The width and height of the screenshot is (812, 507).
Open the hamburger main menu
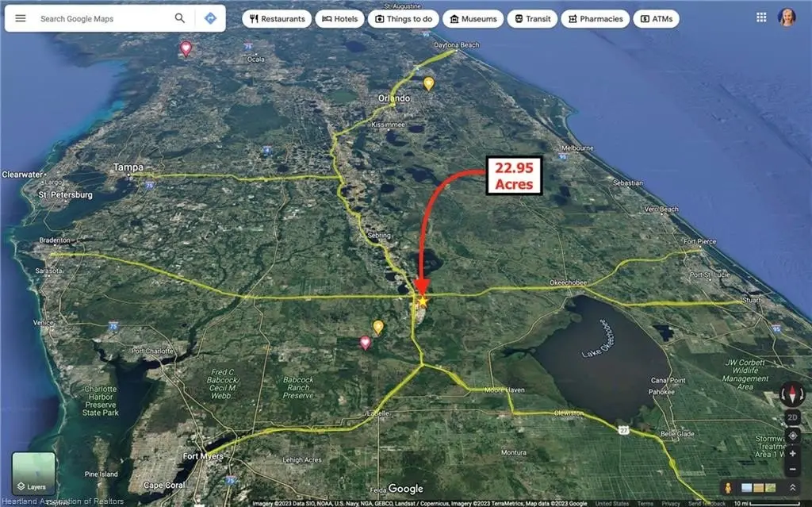20,19
